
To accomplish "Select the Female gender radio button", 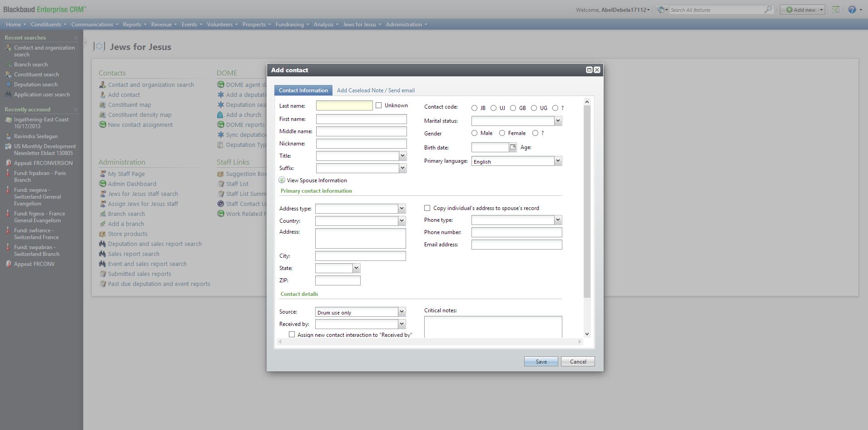I will click(502, 133).
